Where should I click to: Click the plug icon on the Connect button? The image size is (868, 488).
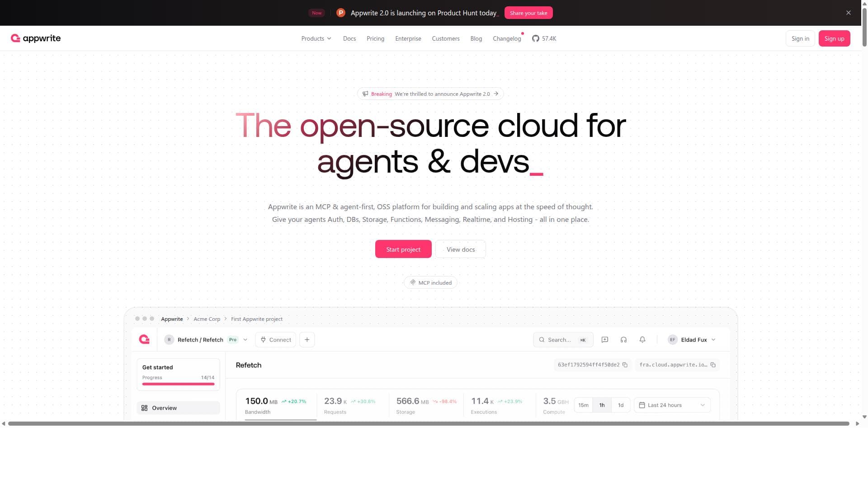pos(263,340)
